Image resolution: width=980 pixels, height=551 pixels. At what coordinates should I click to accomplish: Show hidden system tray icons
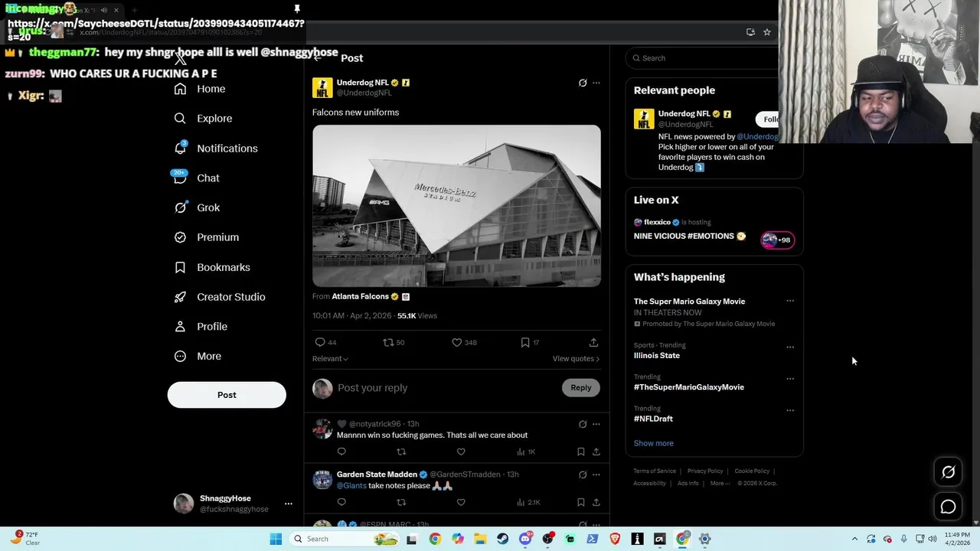[x=854, y=539]
